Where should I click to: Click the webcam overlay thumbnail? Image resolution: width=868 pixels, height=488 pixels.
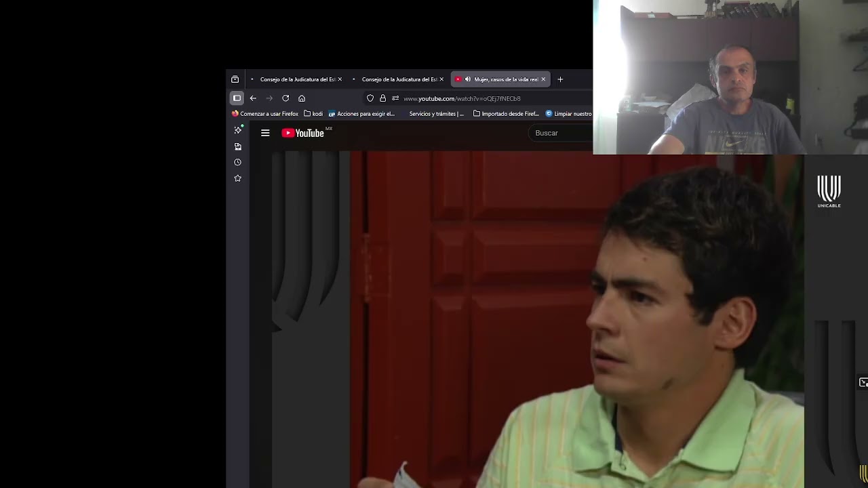730,77
